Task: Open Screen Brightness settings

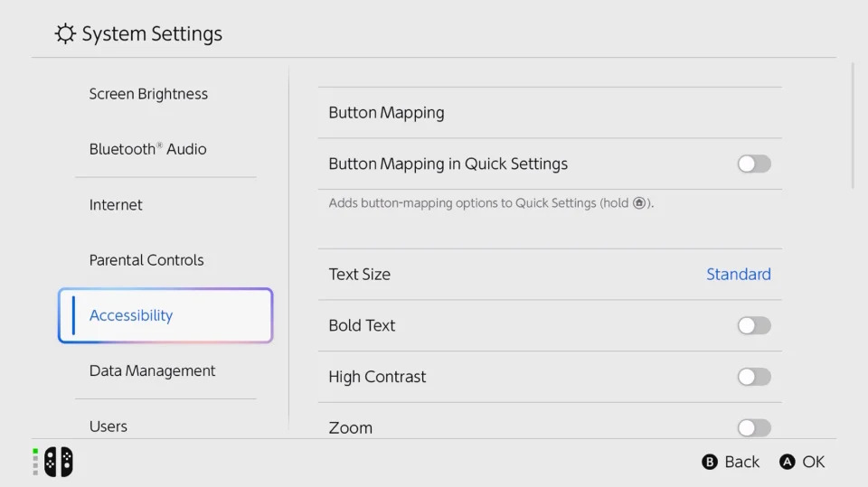Action: coord(148,94)
